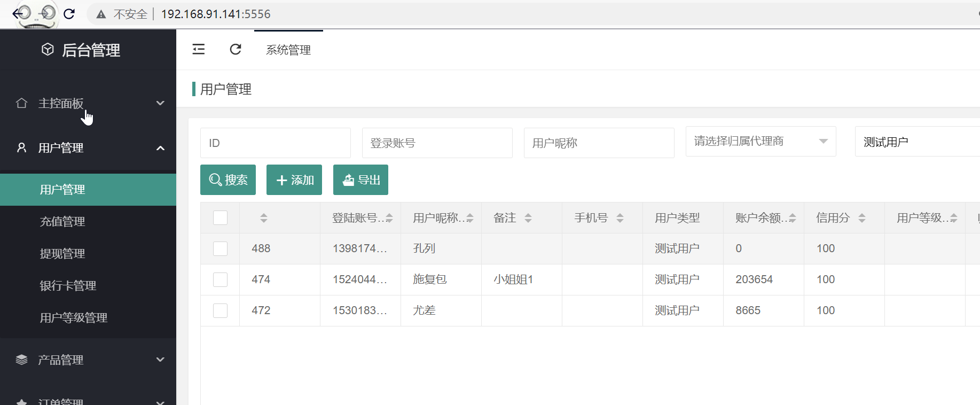The image size is (980, 405).
Task: Check the row checkbox for user 488
Action: click(220, 248)
